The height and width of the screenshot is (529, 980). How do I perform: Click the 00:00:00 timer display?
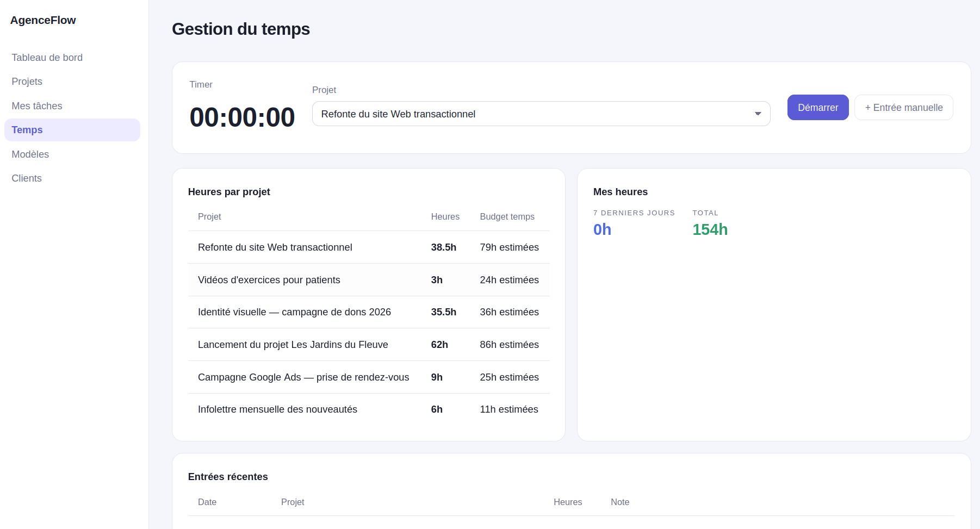pyautogui.click(x=242, y=117)
